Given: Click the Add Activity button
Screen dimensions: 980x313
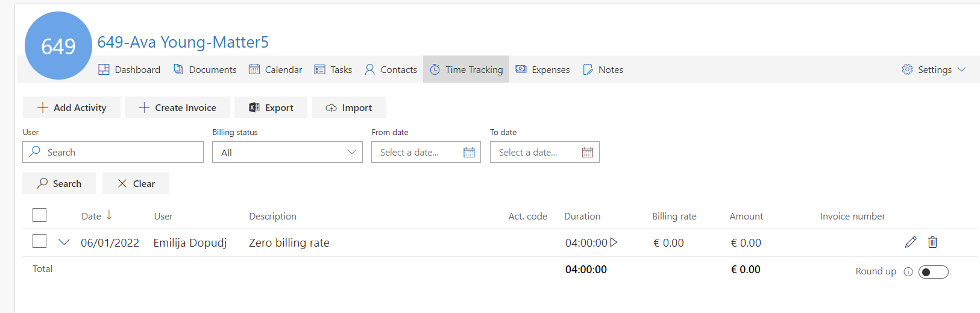Looking at the screenshot, I should [x=72, y=107].
